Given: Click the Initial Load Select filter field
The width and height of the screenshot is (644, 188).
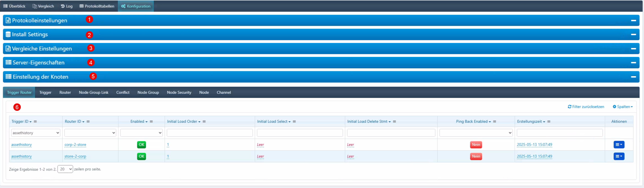Looking at the screenshot, I should tap(300, 133).
